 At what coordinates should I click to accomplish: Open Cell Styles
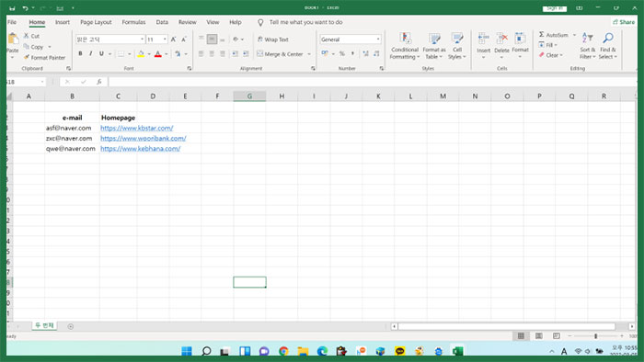pyautogui.click(x=456, y=46)
